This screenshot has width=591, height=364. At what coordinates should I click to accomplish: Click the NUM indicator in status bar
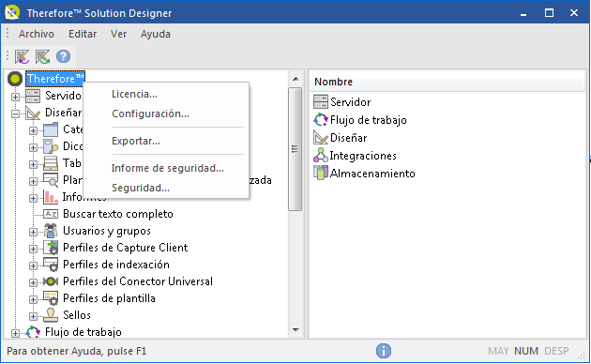click(525, 351)
